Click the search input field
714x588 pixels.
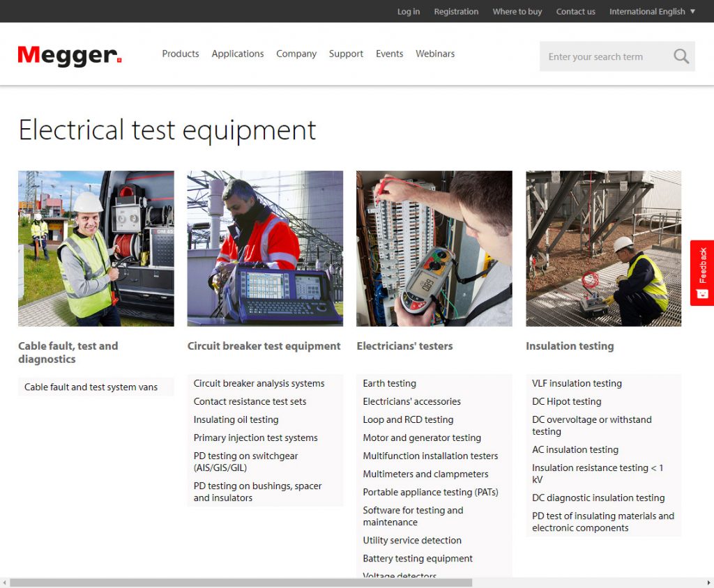607,56
